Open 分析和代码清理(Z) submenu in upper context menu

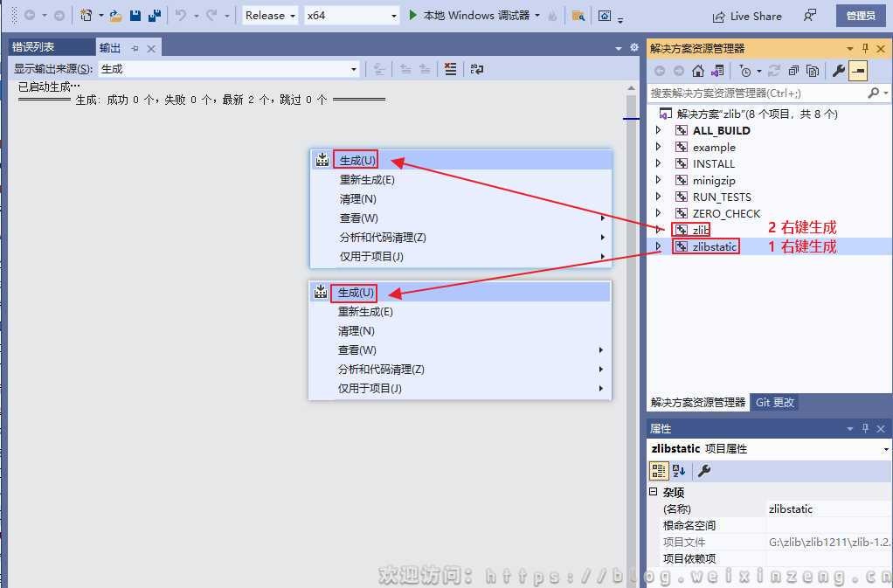click(x=383, y=238)
